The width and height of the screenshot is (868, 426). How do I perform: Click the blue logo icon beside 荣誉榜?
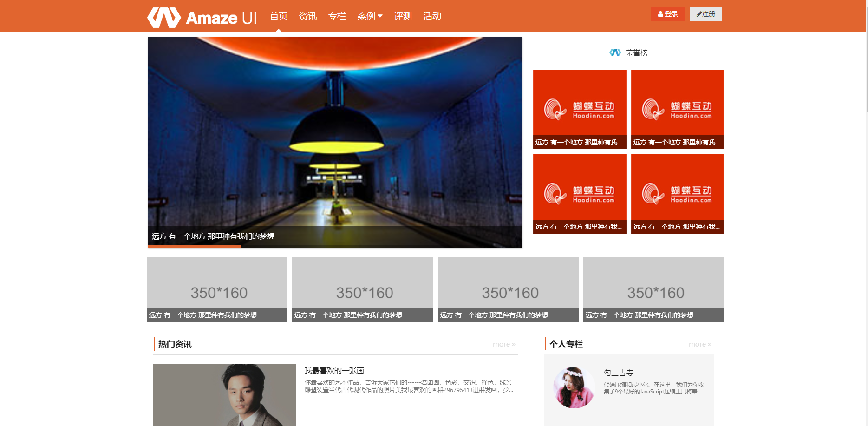[x=615, y=53]
